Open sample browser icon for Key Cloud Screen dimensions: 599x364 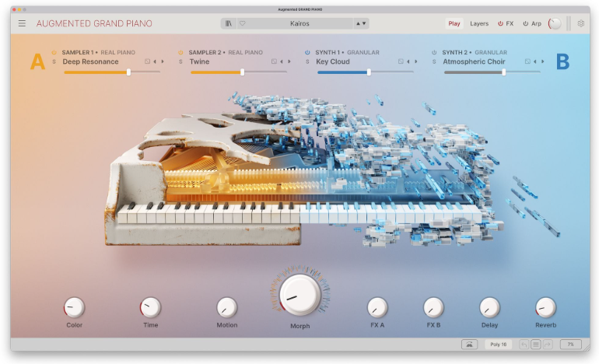click(x=401, y=61)
